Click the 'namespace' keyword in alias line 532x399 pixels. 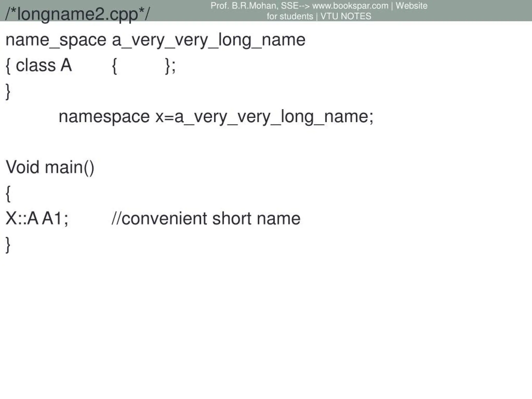pos(104,117)
